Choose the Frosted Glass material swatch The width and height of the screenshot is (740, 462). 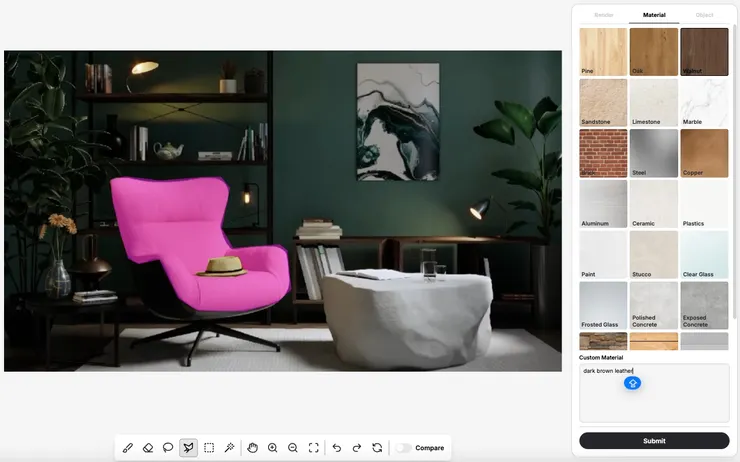click(603, 305)
